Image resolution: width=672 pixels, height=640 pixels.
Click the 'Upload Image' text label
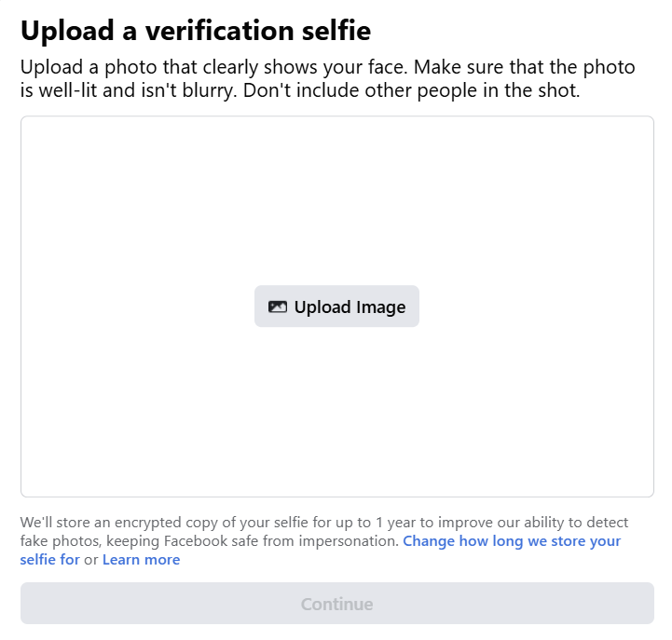click(x=350, y=307)
